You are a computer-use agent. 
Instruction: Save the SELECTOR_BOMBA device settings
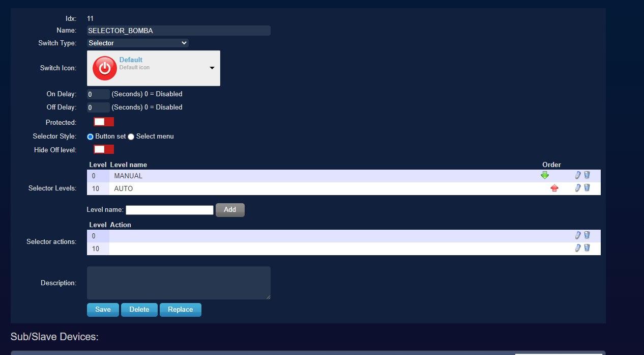pyautogui.click(x=102, y=309)
